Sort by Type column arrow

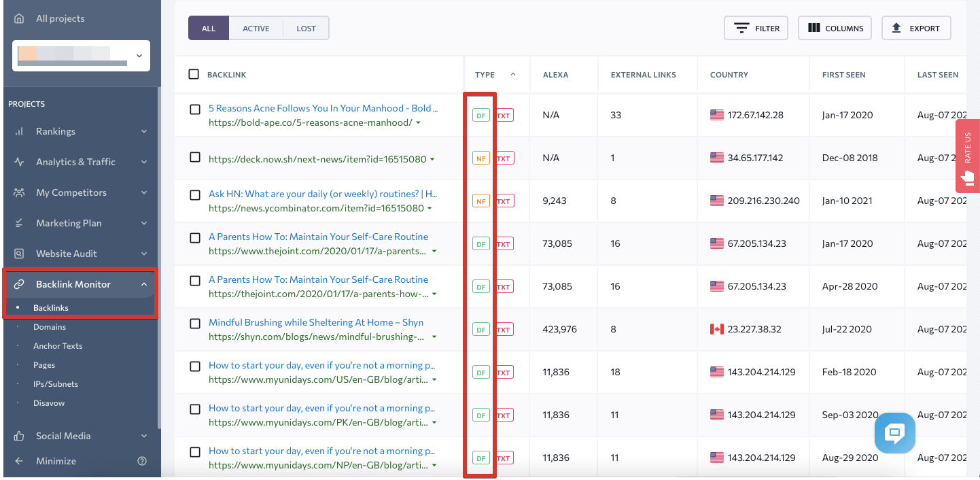[513, 74]
